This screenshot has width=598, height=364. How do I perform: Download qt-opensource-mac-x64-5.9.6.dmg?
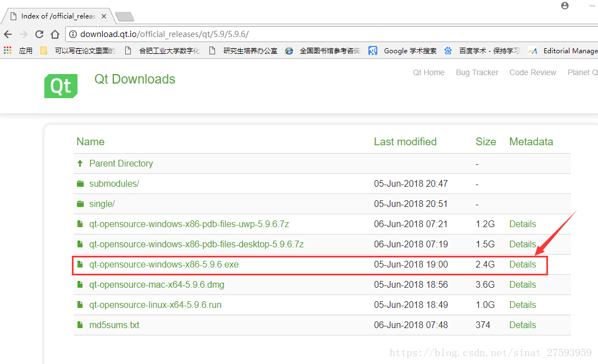[x=157, y=284]
